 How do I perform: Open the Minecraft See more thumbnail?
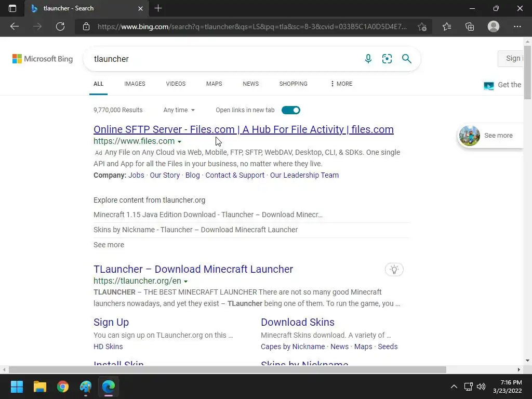pyautogui.click(x=470, y=136)
